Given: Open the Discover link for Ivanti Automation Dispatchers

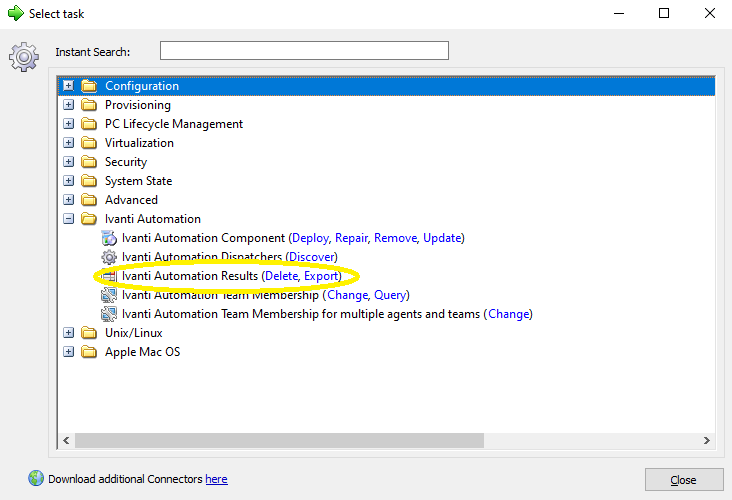Looking at the screenshot, I should pos(312,257).
